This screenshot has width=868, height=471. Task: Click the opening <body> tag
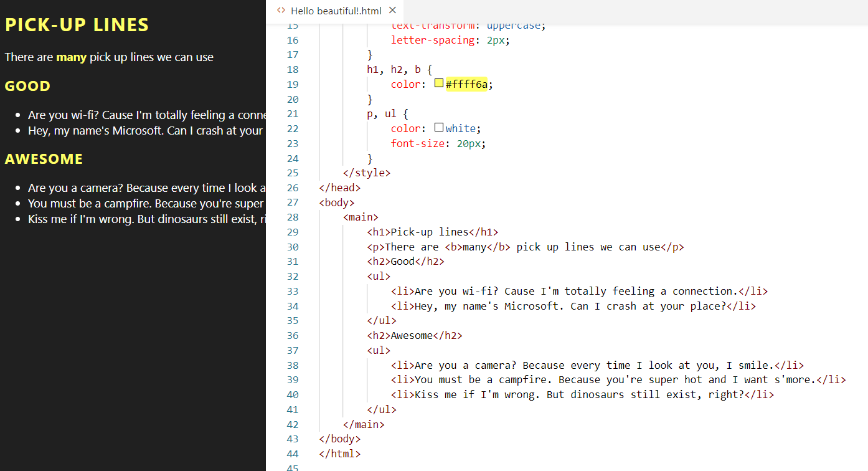point(337,202)
